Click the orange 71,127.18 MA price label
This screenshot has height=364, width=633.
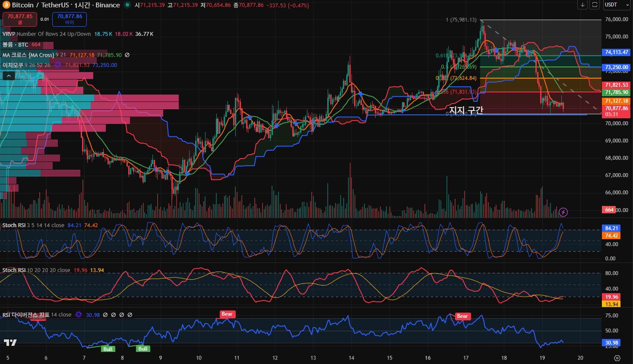tap(617, 101)
